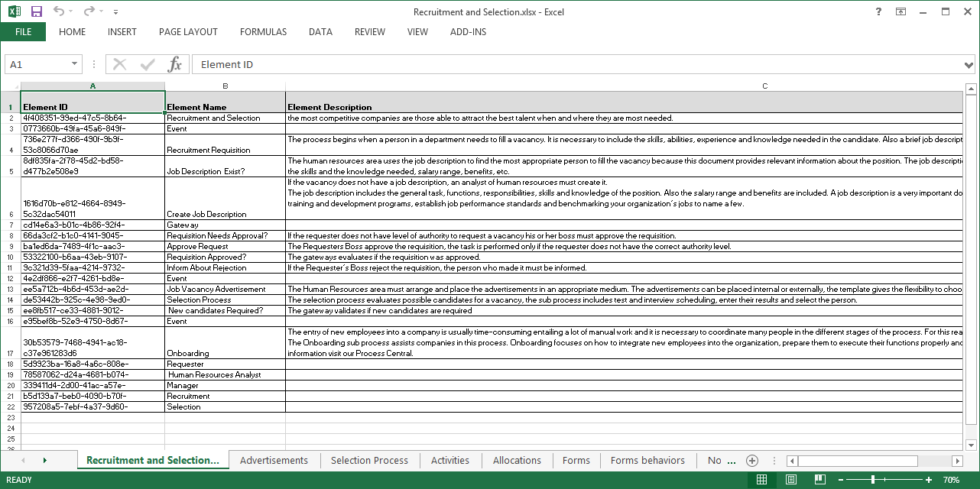Switch to the Forms sheet tab
This screenshot has width=980, height=489.
click(576, 460)
